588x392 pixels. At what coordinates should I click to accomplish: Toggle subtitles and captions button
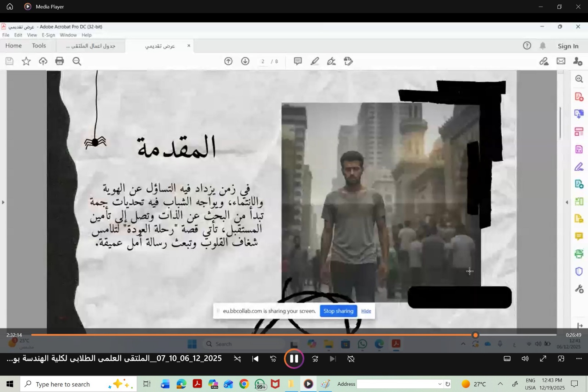click(507, 359)
